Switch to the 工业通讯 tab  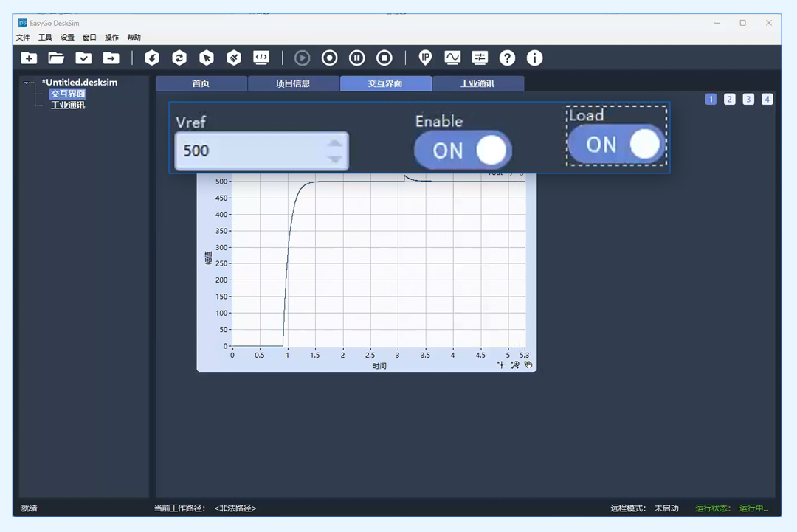pyautogui.click(x=477, y=83)
